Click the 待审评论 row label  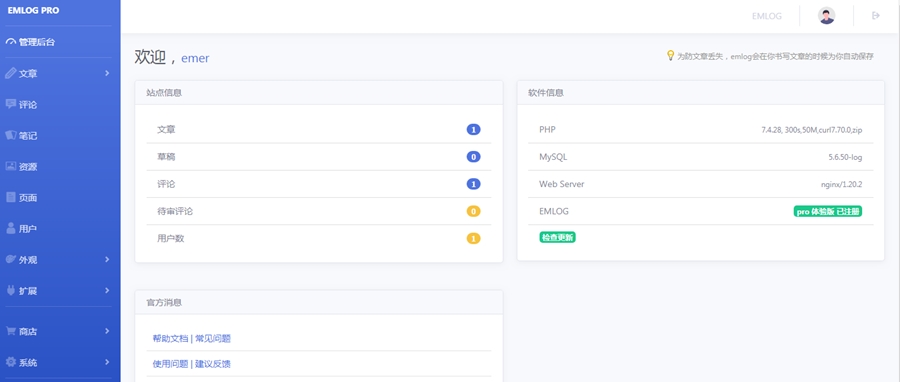[x=175, y=211]
